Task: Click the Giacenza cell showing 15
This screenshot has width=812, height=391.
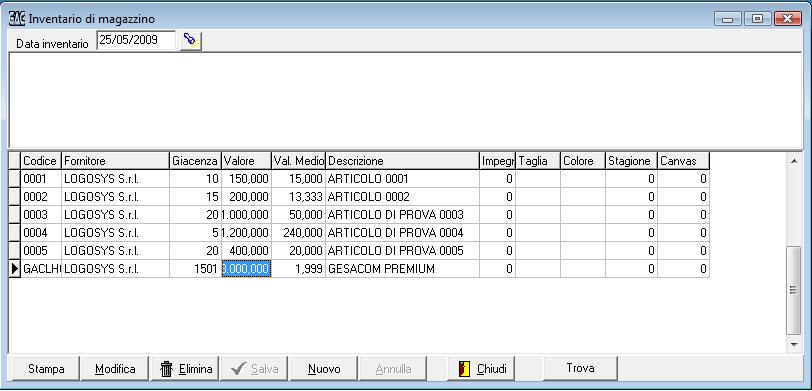Action: coord(195,197)
